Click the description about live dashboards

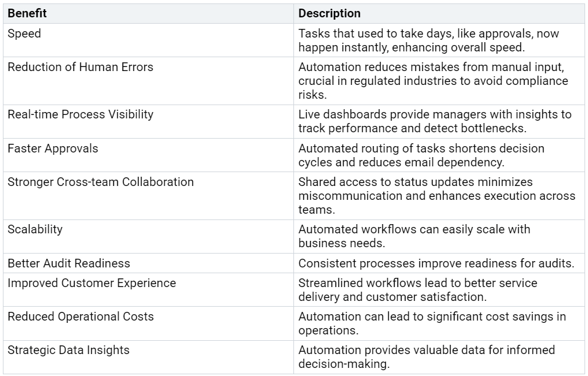coord(434,121)
